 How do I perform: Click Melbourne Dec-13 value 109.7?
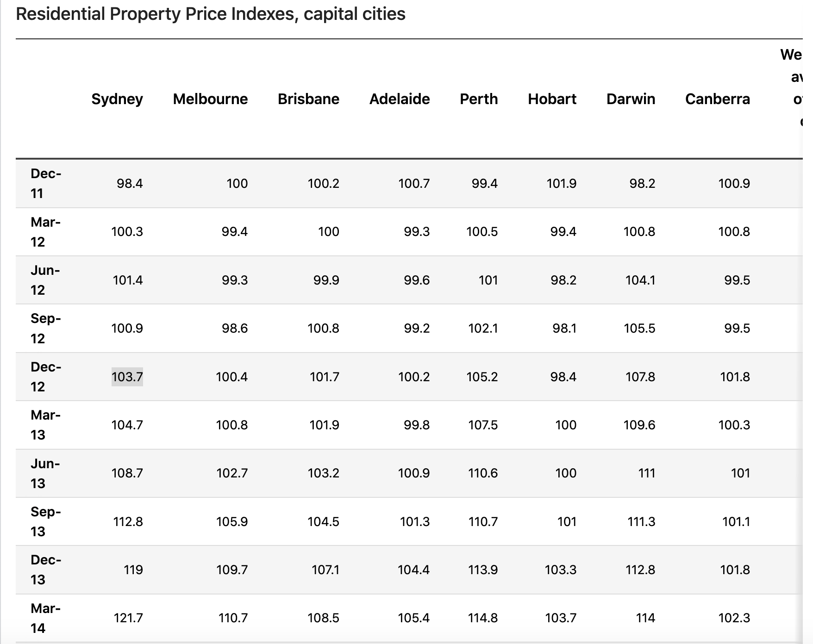[232, 570]
